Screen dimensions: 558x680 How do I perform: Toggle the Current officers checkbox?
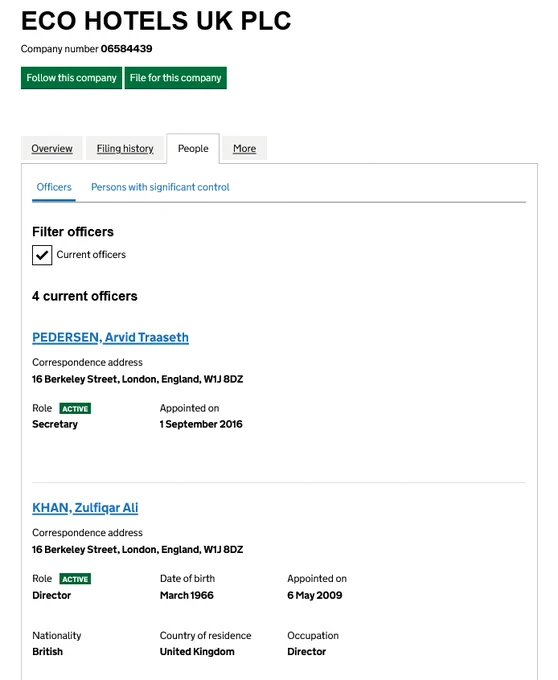pyautogui.click(x=42, y=255)
